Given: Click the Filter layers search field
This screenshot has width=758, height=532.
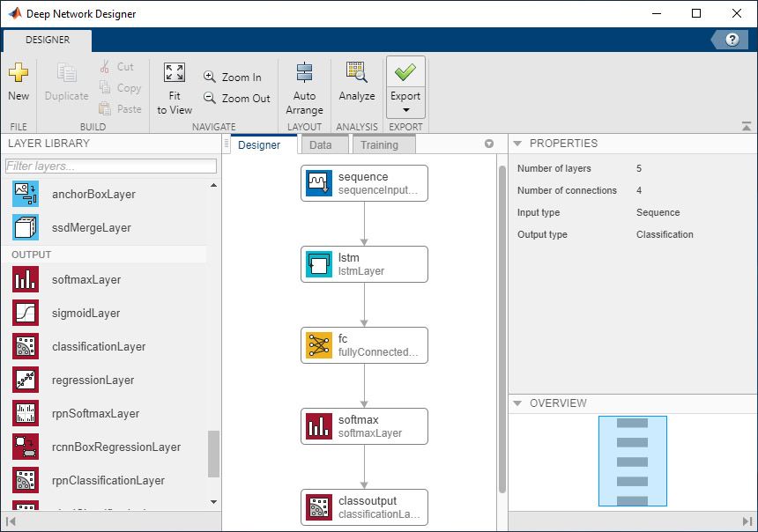Looking at the screenshot, I should (x=110, y=166).
